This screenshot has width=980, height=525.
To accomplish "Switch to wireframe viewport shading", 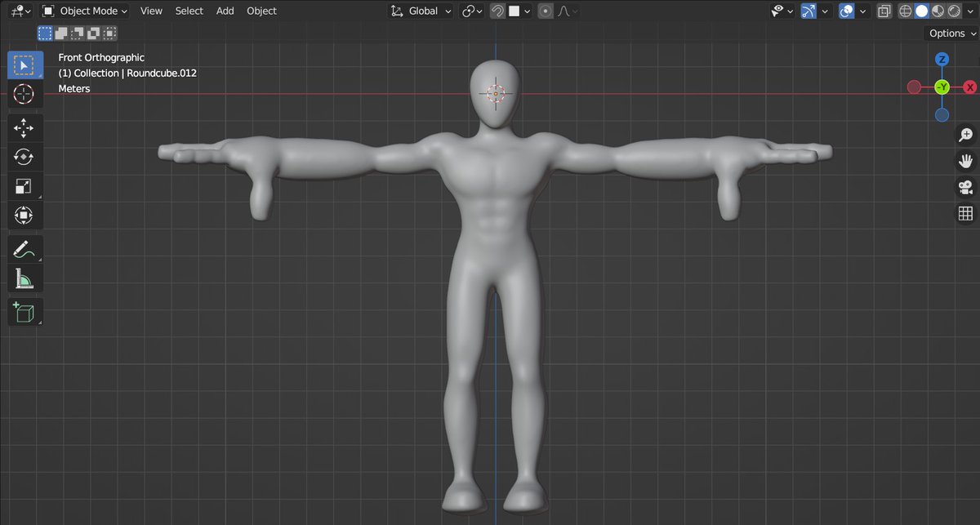I will [x=906, y=11].
